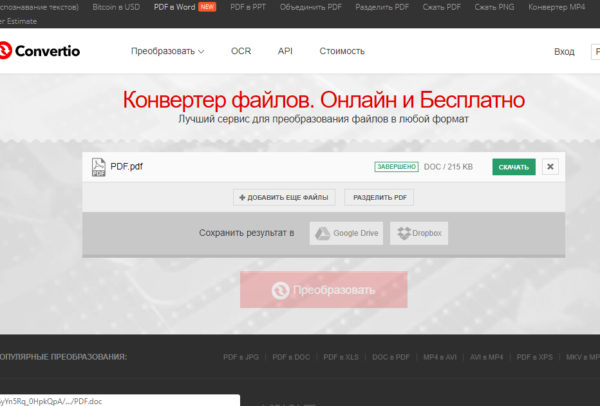Add more files with Добавить еще файлы

tap(284, 197)
